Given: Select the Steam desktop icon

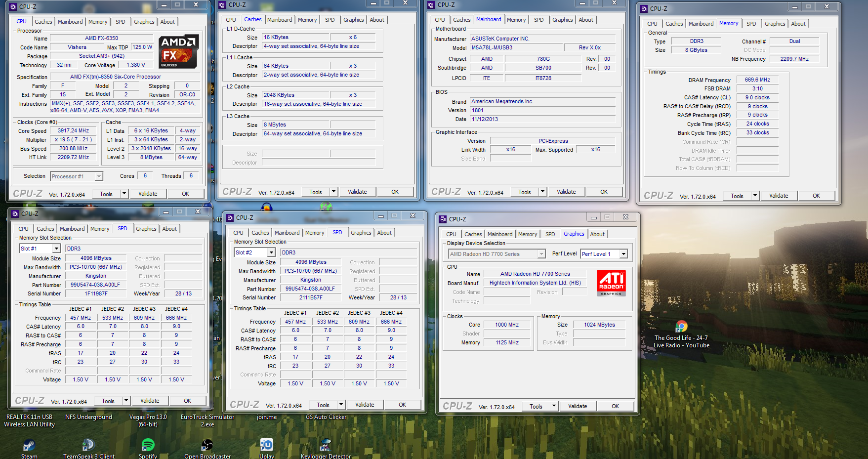Looking at the screenshot, I should click(29, 449).
